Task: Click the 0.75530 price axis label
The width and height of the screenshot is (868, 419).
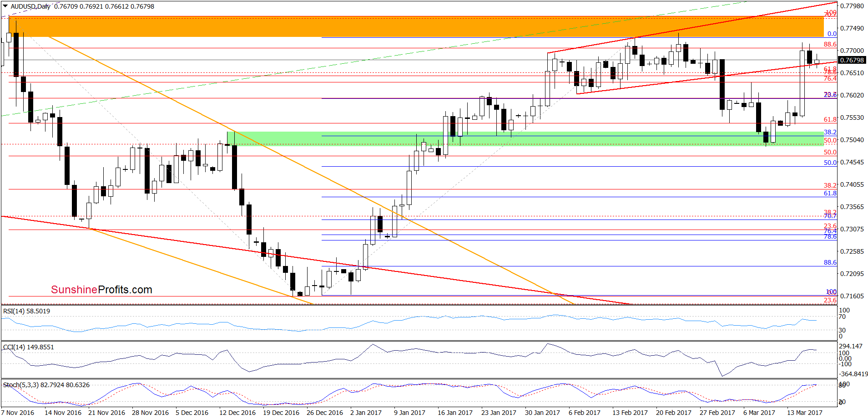Action: [x=852, y=118]
